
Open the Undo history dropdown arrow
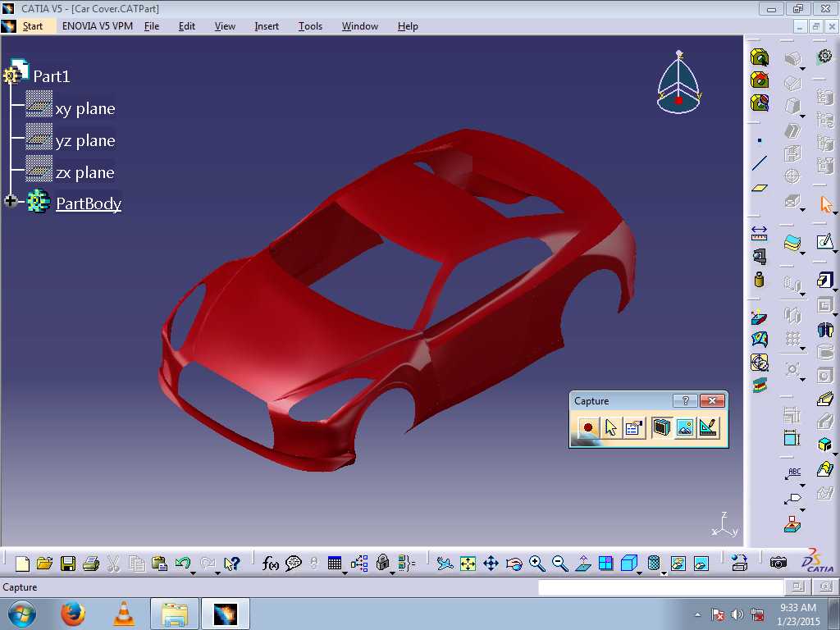pyautogui.click(x=194, y=573)
